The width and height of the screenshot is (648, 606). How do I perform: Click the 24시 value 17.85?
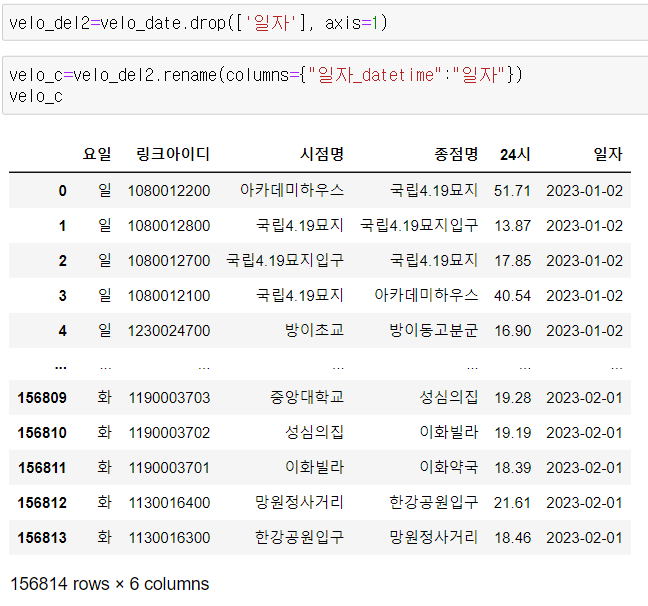click(x=512, y=261)
